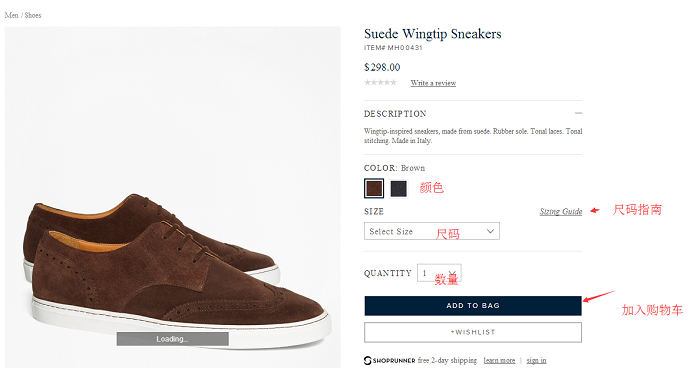Open the Quantity dropdown
The height and width of the screenshot is (368, 700).
[439, 272]
